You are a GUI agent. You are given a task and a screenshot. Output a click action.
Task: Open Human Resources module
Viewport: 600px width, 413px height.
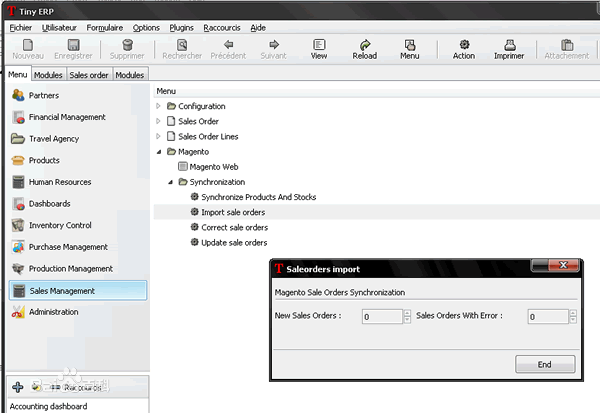point(60,182)
